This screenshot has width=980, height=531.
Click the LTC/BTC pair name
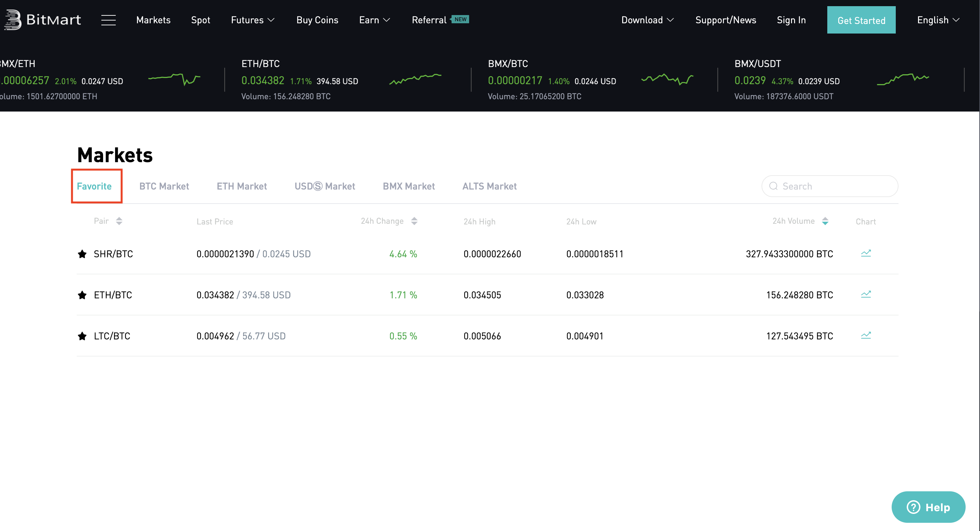112,336
